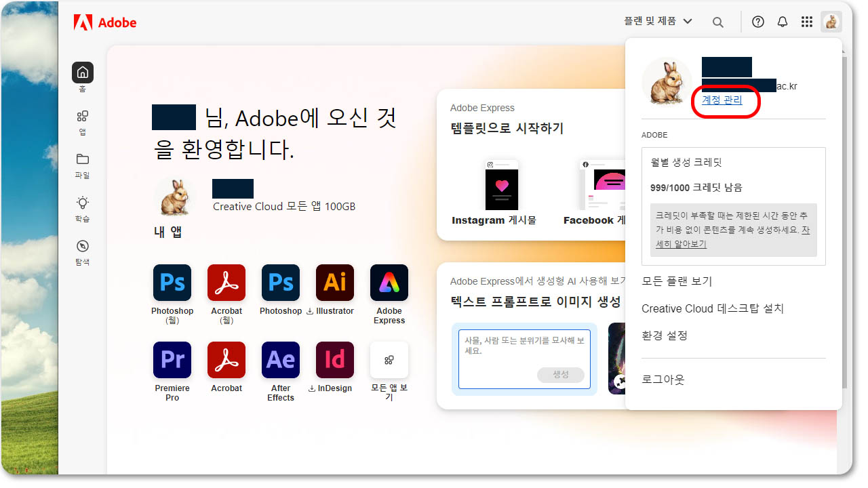
Task: Open 환경 설정 preferences menu item
Action: coord(665,335)
